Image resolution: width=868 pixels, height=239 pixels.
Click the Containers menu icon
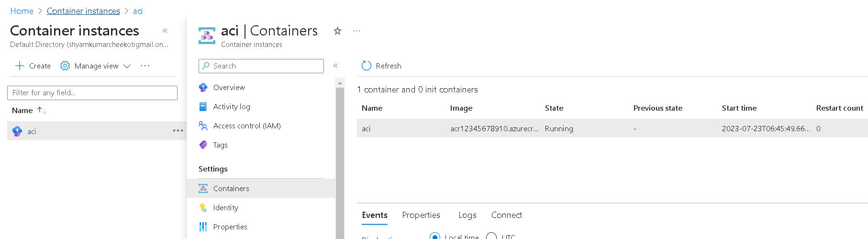tap(203, 188)
